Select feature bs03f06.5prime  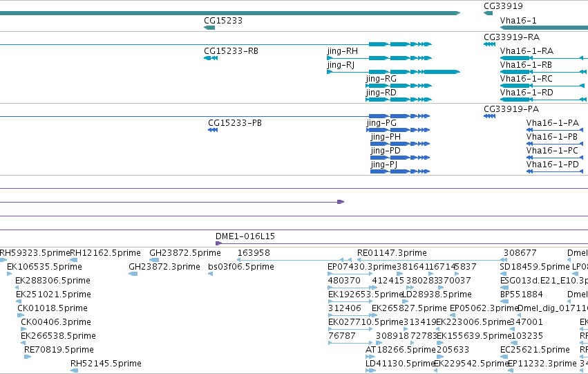(241, 267)
